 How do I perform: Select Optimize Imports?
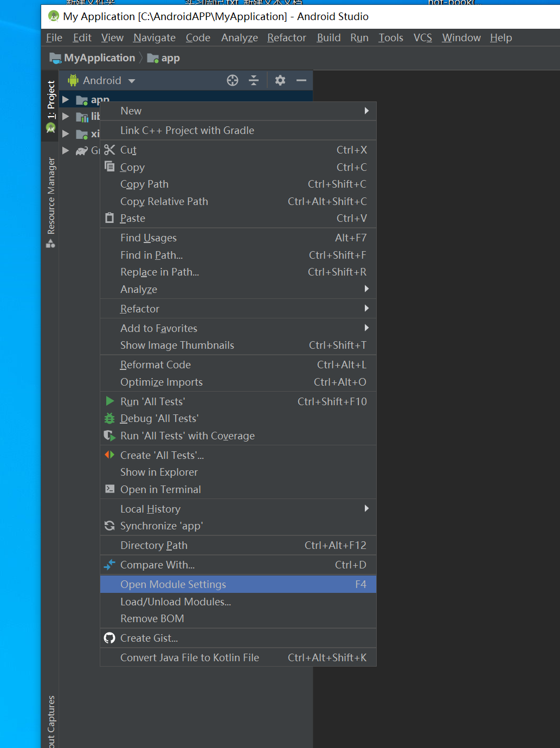(x=238, y=382)
